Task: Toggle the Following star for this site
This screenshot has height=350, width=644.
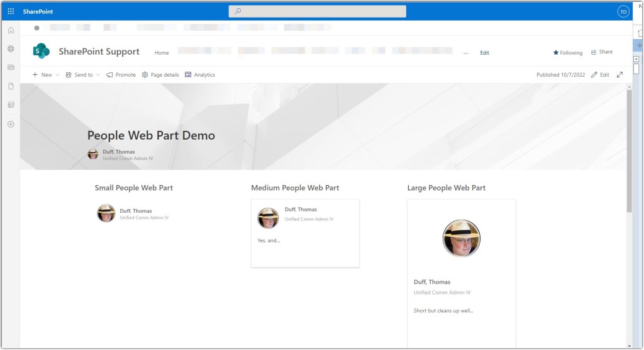Action: click(567, 53)
